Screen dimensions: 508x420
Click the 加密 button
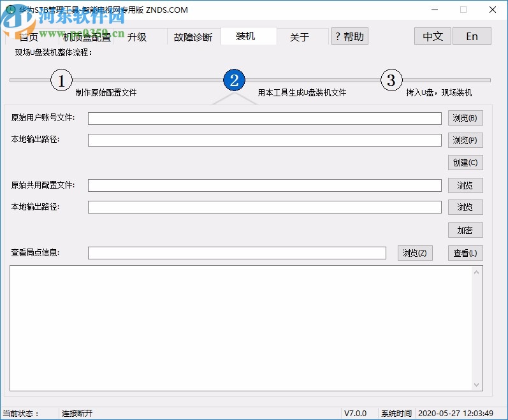click(465, 230)
